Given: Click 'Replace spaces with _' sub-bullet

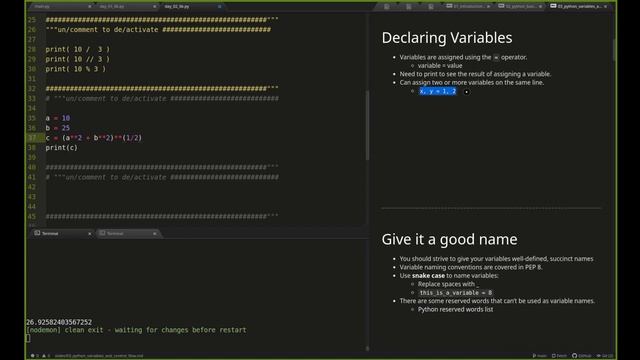Looking at the screenshot, I should pyautogui.click(x=449, y=284).
